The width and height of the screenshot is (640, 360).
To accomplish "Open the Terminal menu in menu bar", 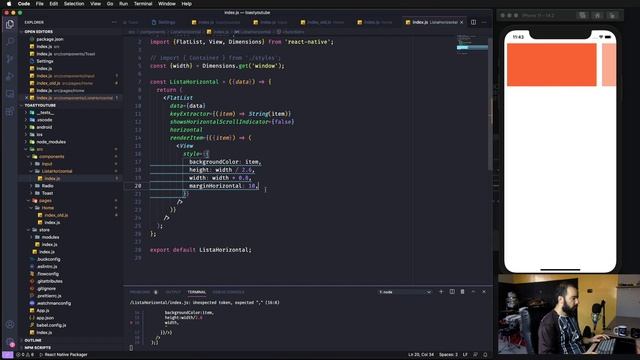I will tap(143, 4).
